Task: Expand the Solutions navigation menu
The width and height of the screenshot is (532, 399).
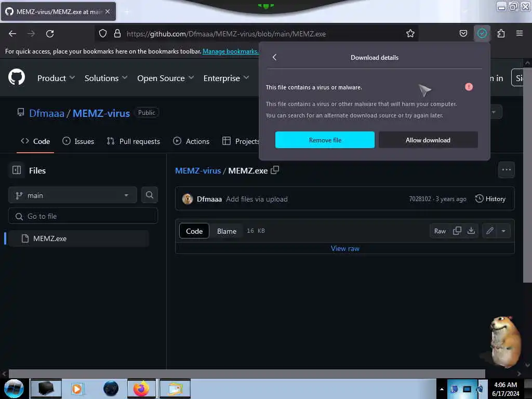Action: [106, 78]
